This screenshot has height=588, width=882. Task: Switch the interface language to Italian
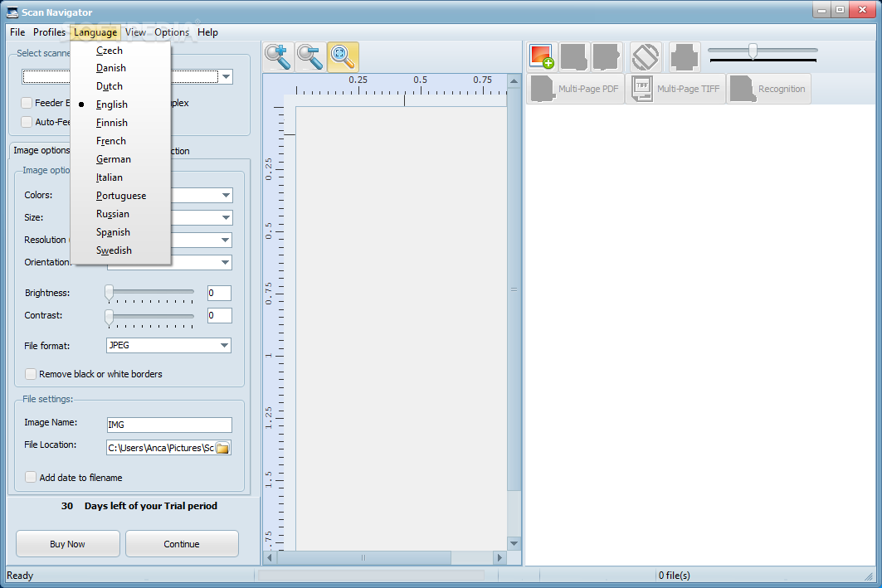pyautogui.click(x=120, y=177)
